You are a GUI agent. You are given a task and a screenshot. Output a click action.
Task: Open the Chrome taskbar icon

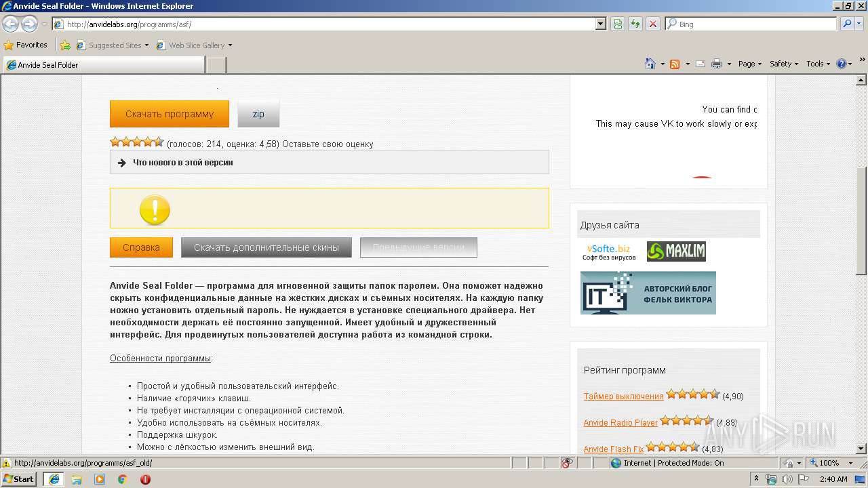123,479
